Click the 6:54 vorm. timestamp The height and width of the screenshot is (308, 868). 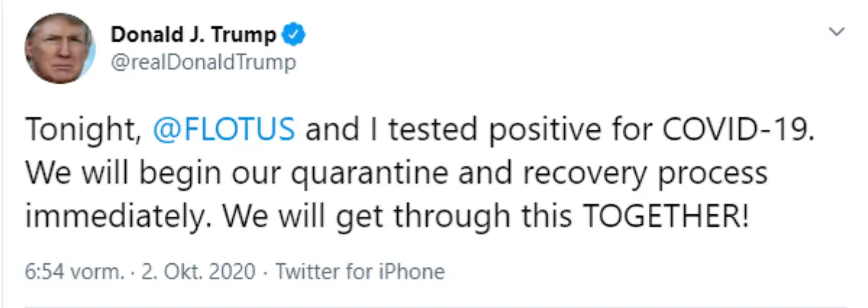coord(75,272)
